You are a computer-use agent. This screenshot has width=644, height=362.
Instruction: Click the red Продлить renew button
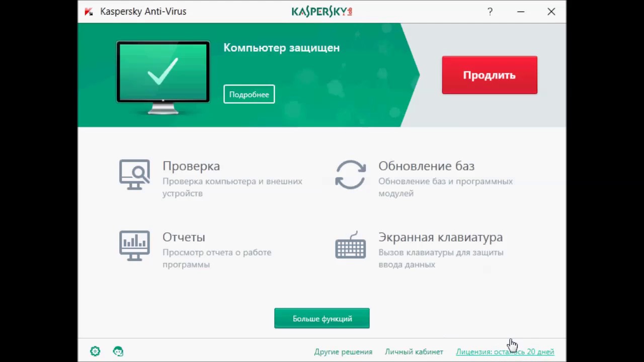pos(490,75)
